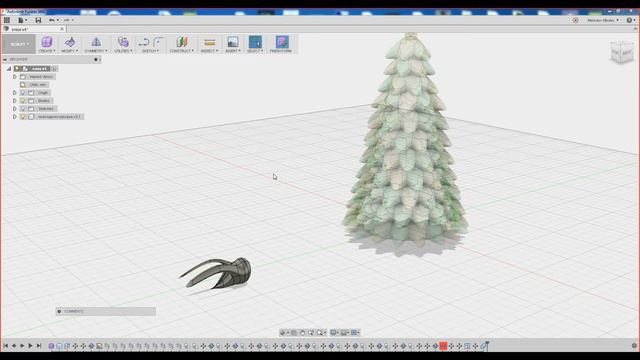
Task: Click the Utilities icon
Action: (122, 42)
